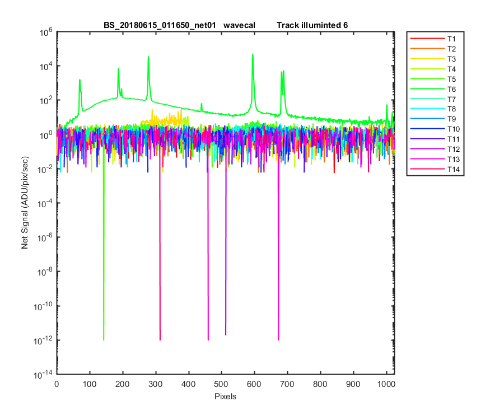Click the x-axis tick label 1000
The image size is (504, 420).
click(386, 384)
